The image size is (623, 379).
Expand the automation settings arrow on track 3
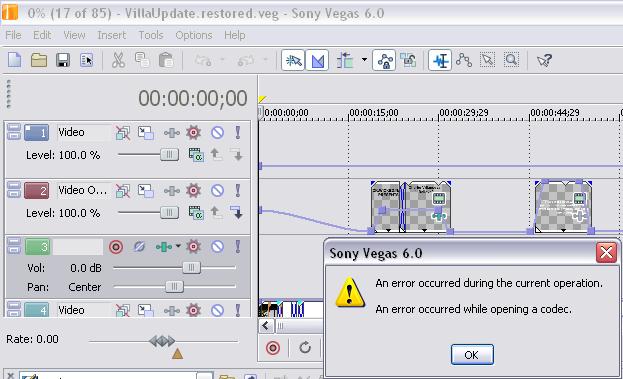178,246
